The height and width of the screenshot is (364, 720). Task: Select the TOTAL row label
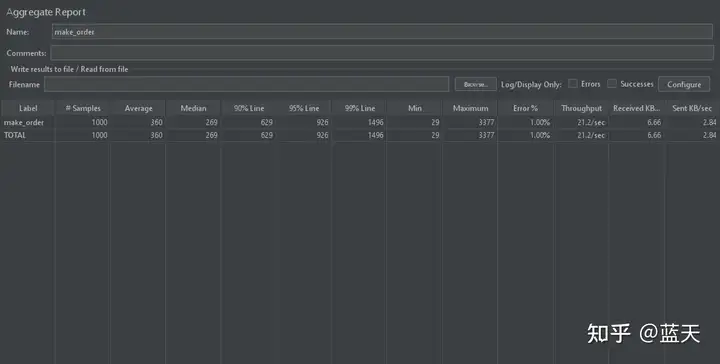[15, 135]
